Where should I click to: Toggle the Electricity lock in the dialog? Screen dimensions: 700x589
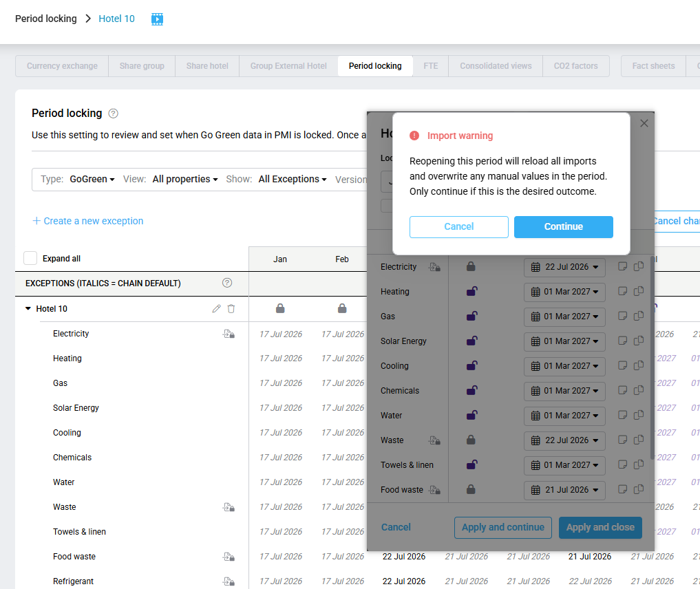471,266
